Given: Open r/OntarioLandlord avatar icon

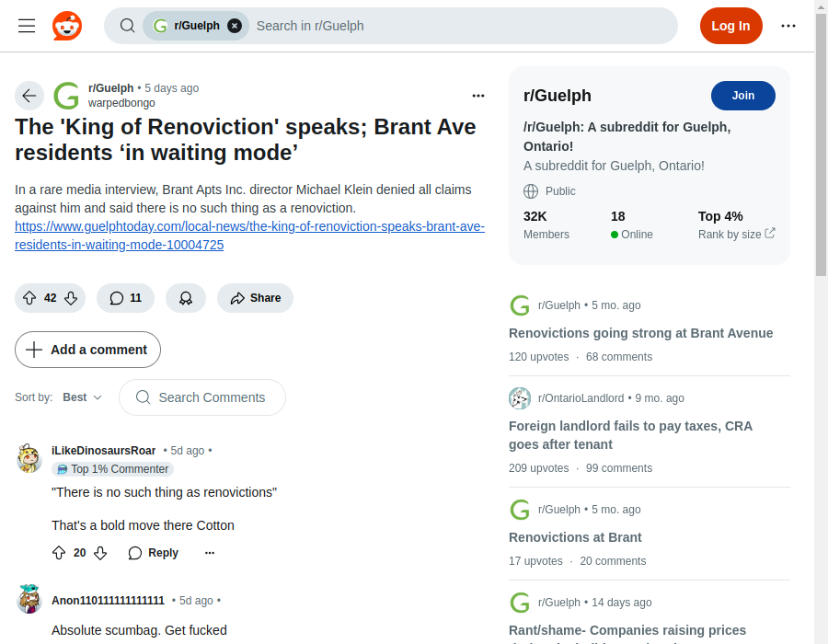Looking at the screenshot, I should point(520,398).
